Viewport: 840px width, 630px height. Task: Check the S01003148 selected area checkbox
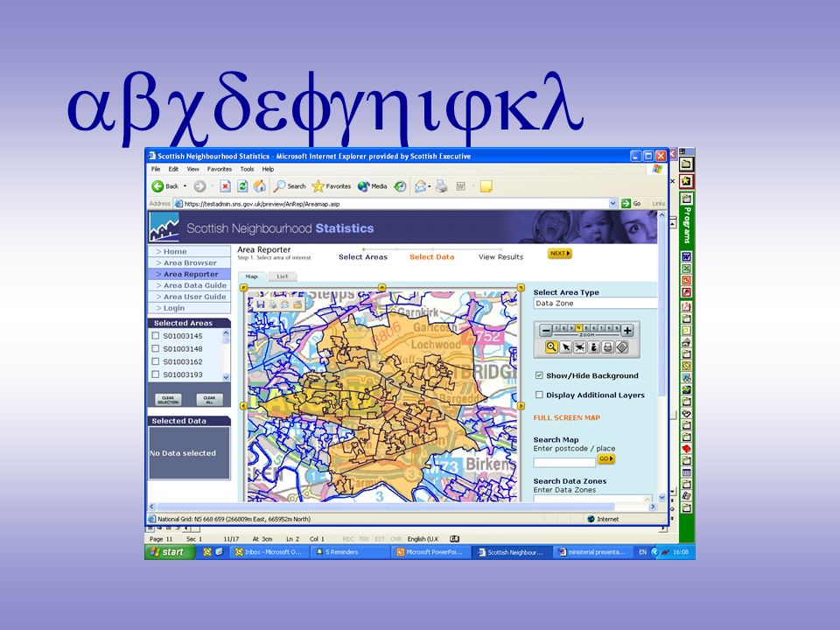coord(156,348)
